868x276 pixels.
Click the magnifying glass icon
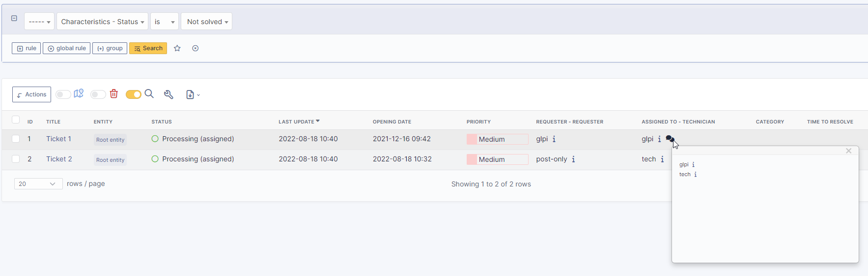149,93
